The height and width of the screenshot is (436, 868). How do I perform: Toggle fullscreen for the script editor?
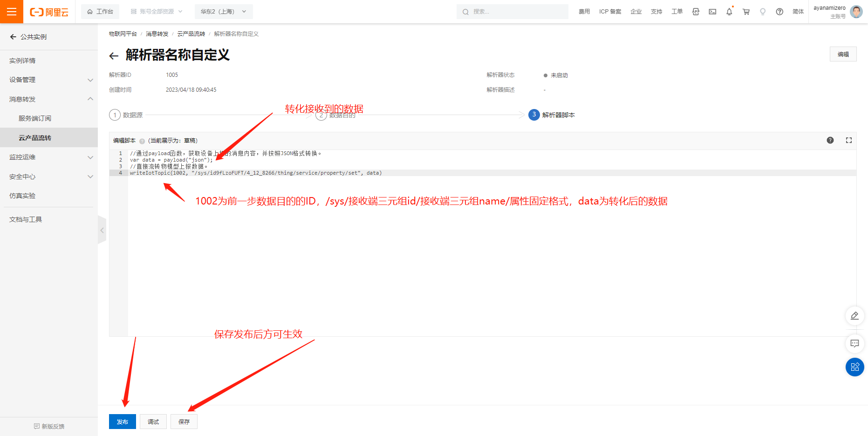point(848,140)
